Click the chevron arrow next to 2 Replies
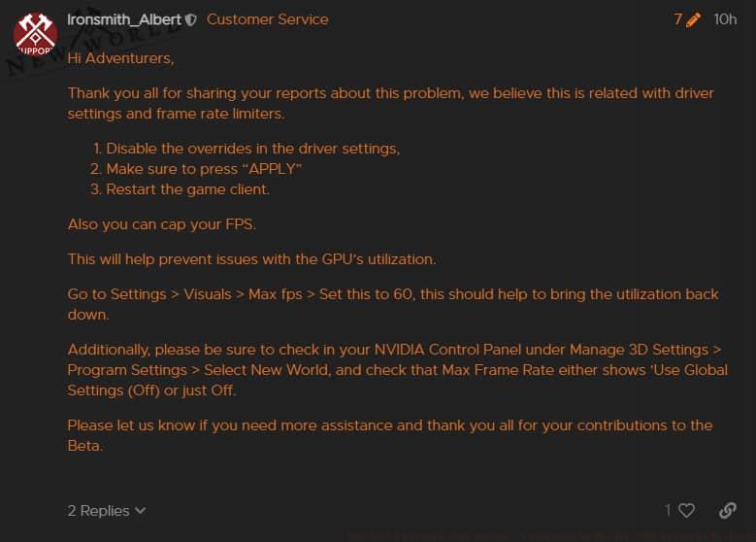756x542 pixels. (141, 510)
